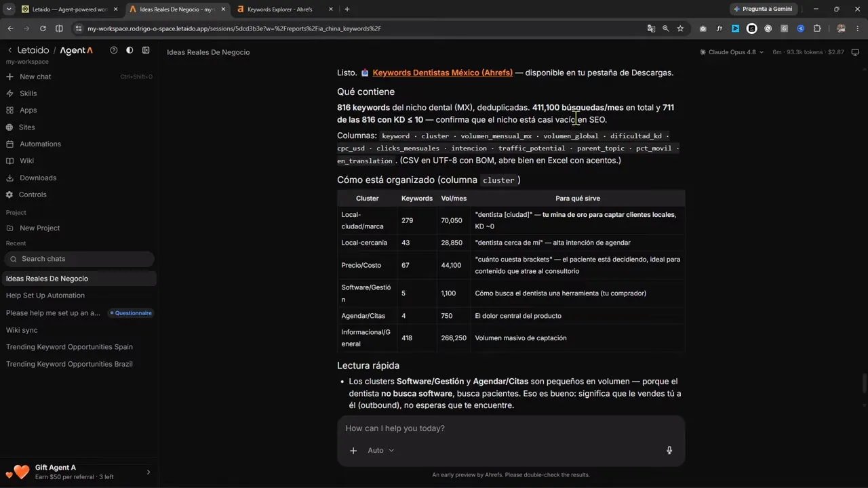Open the Extensions puzzle menu
Image resolution: width=868 pixels, height=488 pixels.
(x=816, y=28)
